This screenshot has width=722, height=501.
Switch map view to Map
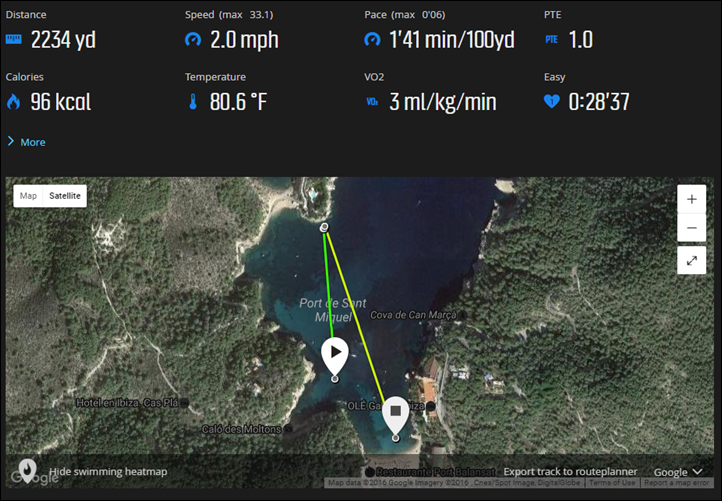coord(28,196)
